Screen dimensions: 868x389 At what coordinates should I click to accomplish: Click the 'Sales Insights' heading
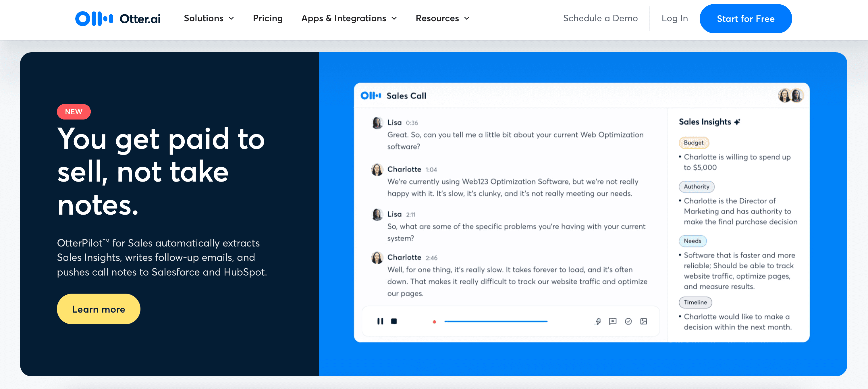pyautogui.click(x=705, y=122)
